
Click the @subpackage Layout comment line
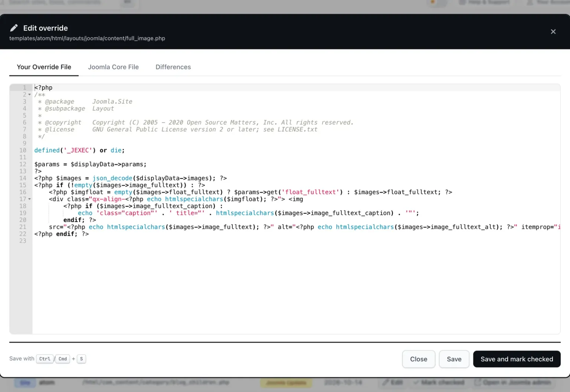(x=76, y=109)
